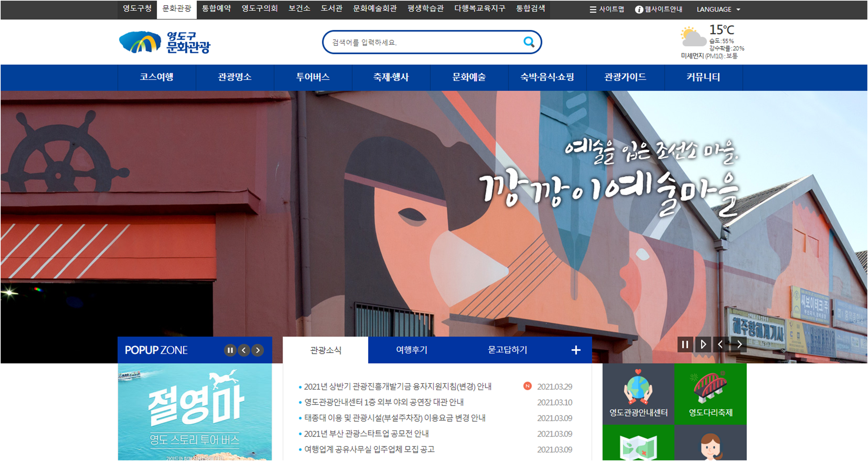Pause the main banner slideshow
This screenshot has width=868, height=461.
[685, 344]
